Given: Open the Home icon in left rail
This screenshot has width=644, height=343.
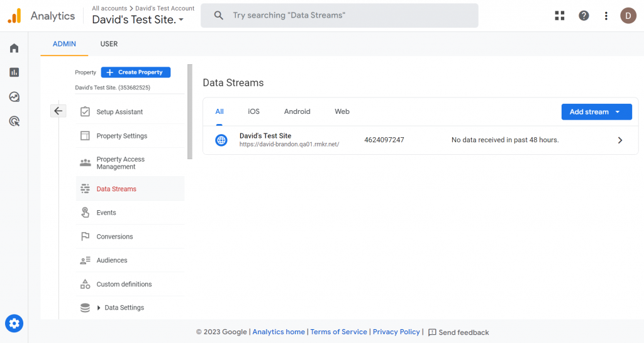Looking at the screenshot, I should (14, 48).
